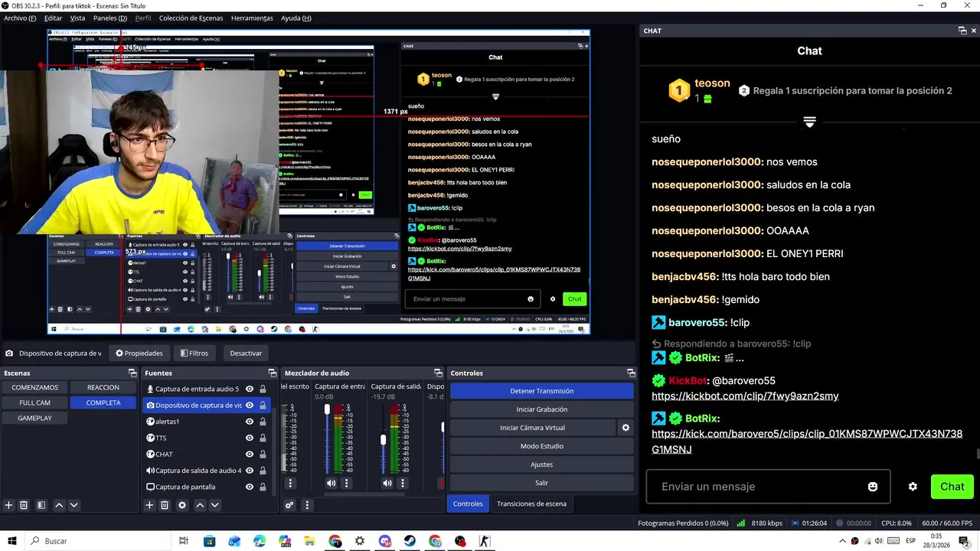Open the audio mixer panel options menu
Viewport: 980px width, 551px height.
(307, 505)
